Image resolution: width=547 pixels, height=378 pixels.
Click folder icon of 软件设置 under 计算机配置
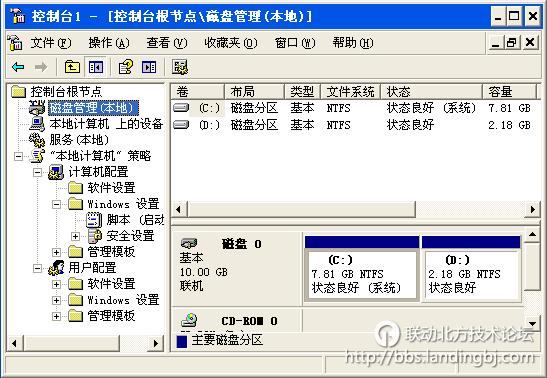pos(75,188)
